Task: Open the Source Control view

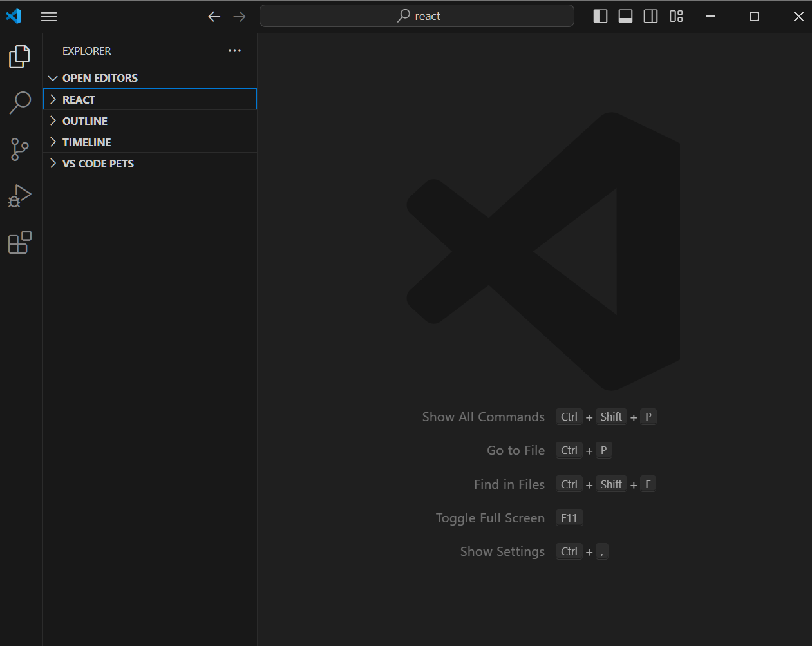Action: (x=20, y=149)
